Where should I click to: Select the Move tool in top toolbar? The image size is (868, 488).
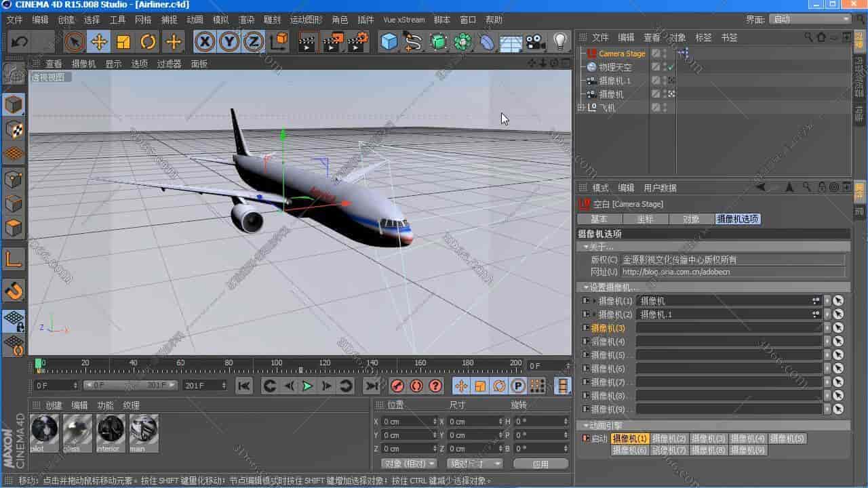coord(99,42)
